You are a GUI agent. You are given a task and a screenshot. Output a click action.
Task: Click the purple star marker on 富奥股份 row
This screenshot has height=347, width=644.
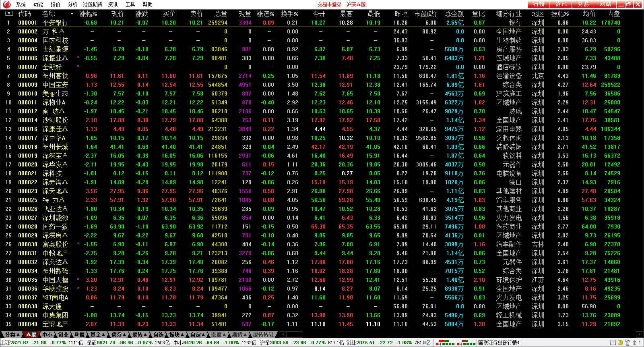[78, 244]
